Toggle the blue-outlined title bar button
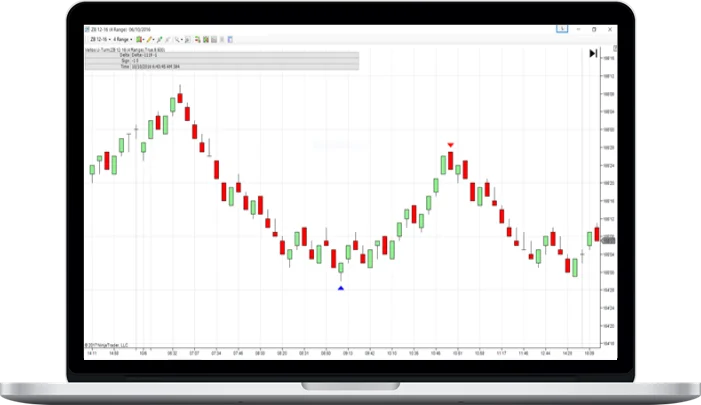The image size is (701, 405). click(x=563, y=30)
